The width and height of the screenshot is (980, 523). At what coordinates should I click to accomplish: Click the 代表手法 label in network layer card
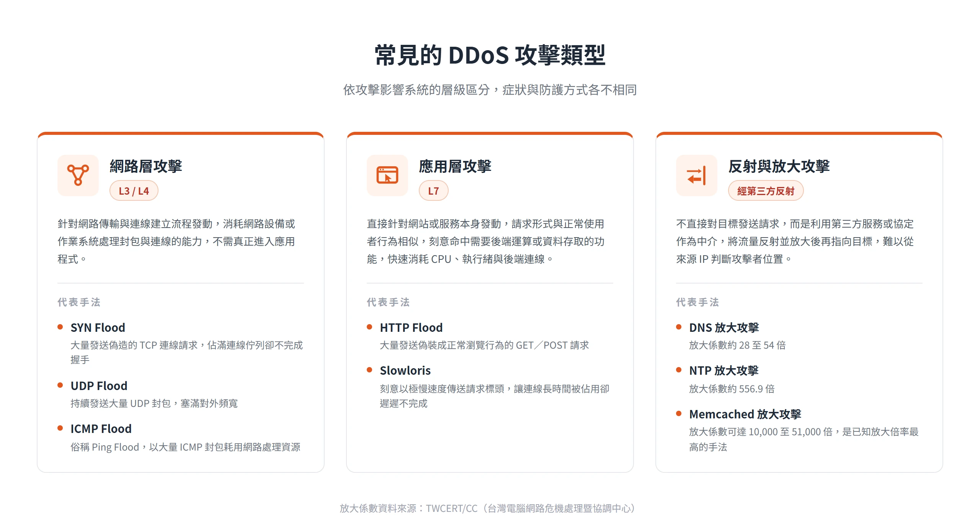pyautogui.click(x=79, y=302)
